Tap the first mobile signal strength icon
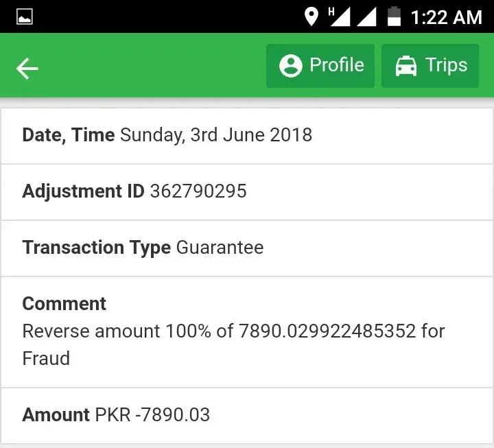 point(340,16)
